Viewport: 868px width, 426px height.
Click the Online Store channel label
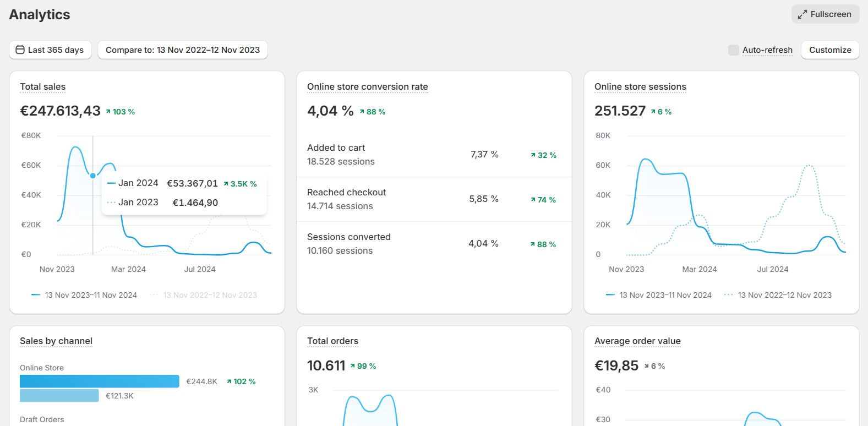[x=42, y=368]
